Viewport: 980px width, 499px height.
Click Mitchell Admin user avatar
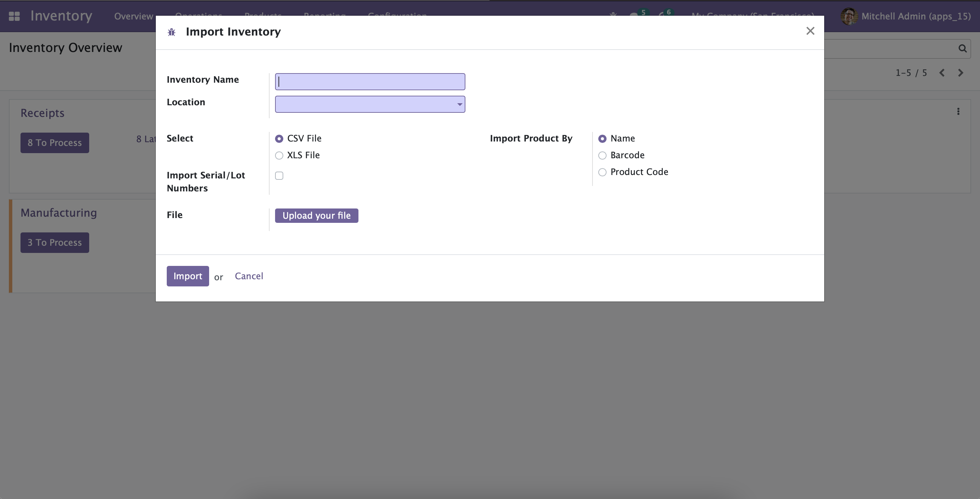(849, 16)
